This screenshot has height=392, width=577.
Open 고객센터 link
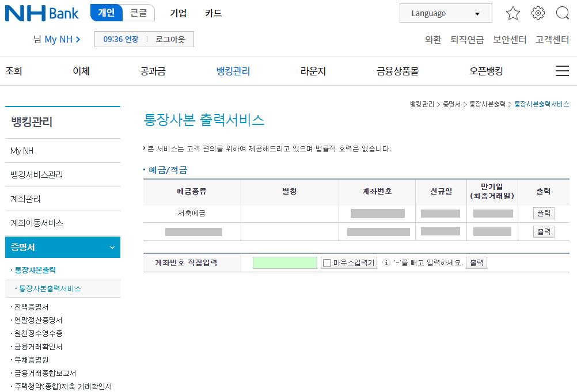pos(552,39)
